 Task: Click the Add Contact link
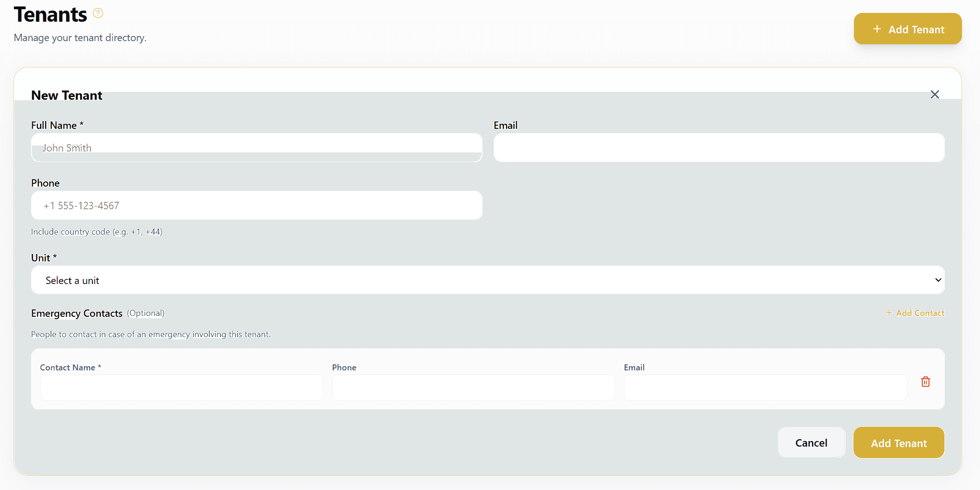point(920,313)
